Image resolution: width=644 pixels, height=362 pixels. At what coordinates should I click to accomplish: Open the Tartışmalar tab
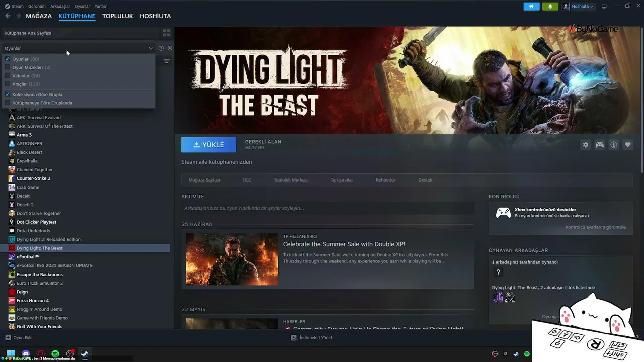(342, 180)
